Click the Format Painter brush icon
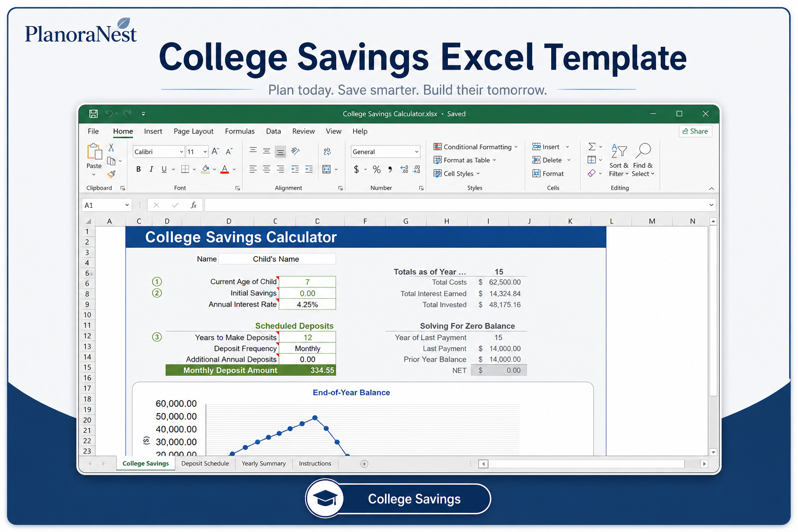Image resolution: width=798 pixels, height=532 pixels. [x=111, y=174]
